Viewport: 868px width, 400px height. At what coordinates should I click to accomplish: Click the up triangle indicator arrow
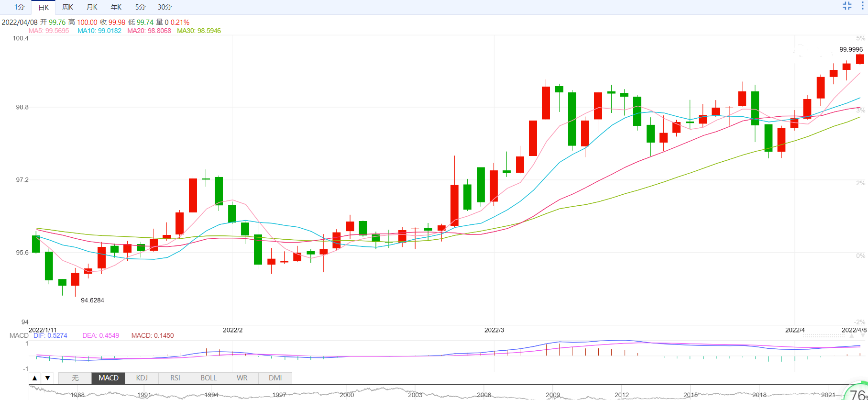[34, 378]
